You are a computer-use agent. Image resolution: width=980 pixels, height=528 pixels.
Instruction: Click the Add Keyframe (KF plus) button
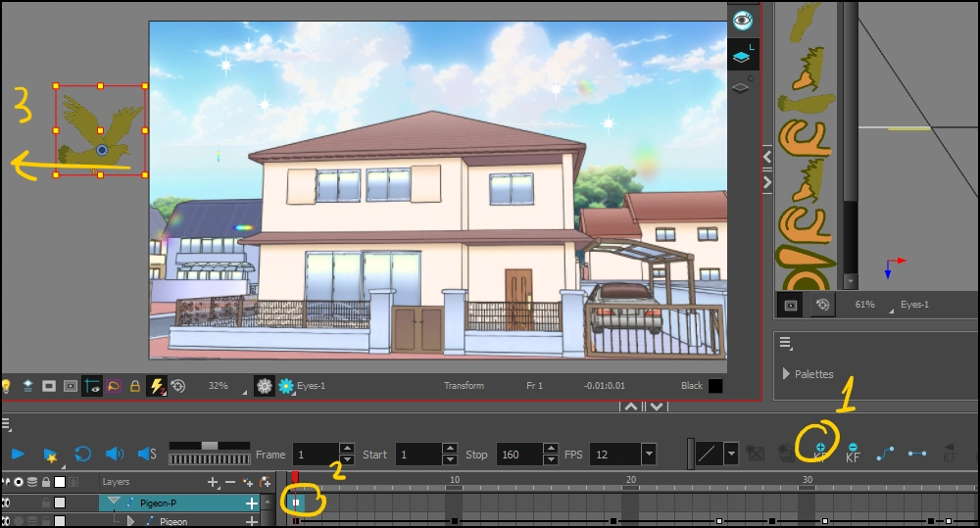(820, 453)
